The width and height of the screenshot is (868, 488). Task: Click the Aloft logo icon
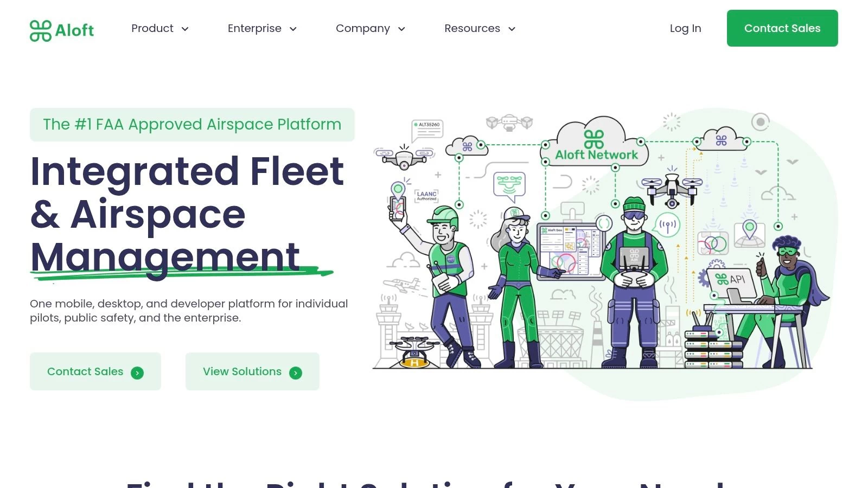tap(41, 30)
